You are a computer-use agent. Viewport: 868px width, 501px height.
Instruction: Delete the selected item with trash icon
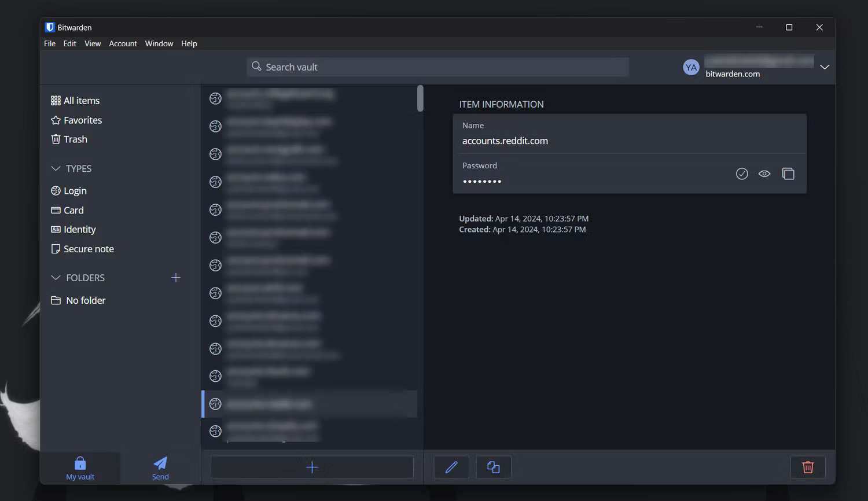(x=807, y=467)
